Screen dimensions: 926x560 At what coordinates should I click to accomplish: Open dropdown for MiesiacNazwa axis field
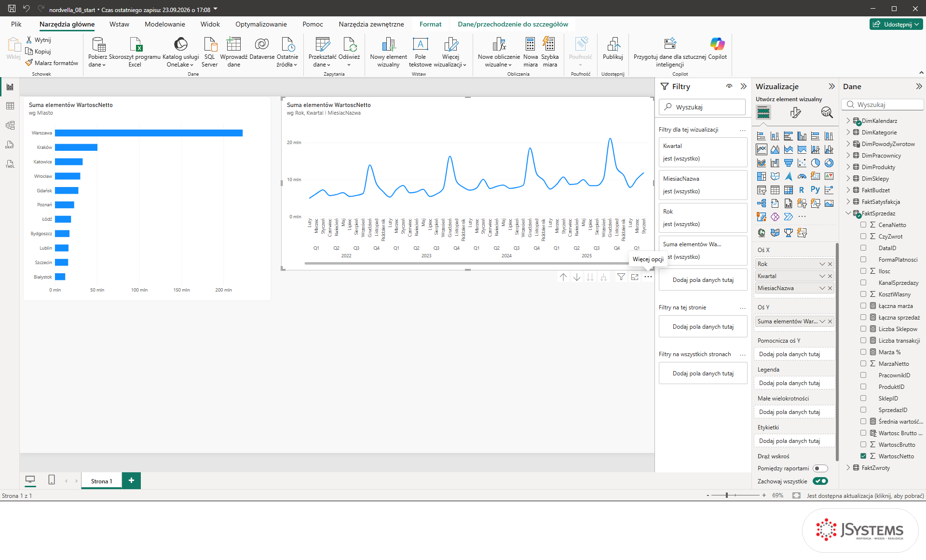[x=822, y=288]
